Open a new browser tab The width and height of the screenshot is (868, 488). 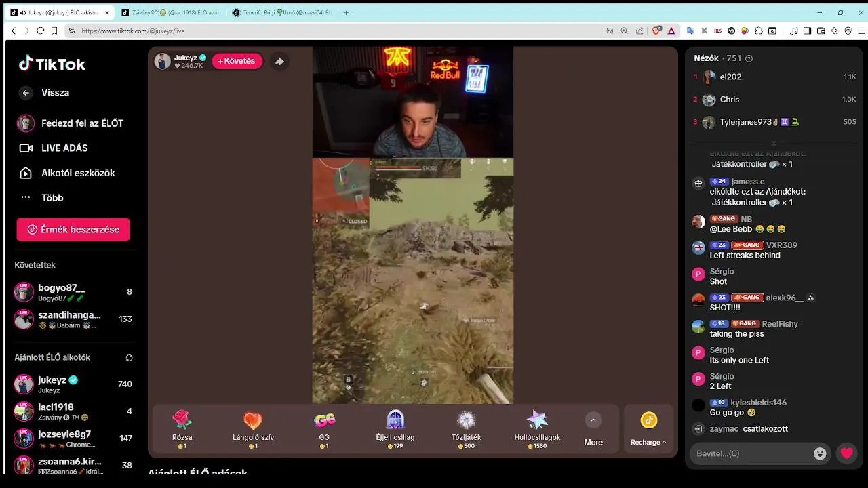click(347, 12)
